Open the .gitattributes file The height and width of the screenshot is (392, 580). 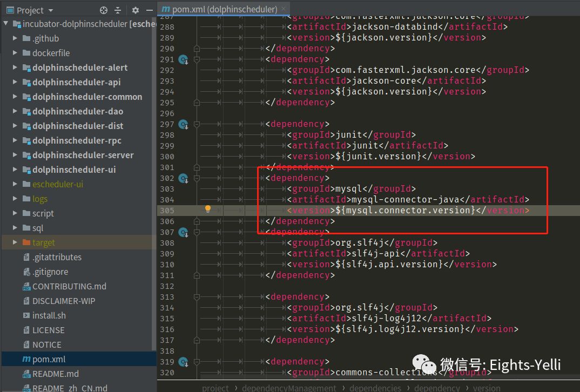click(x=57, y=257)
